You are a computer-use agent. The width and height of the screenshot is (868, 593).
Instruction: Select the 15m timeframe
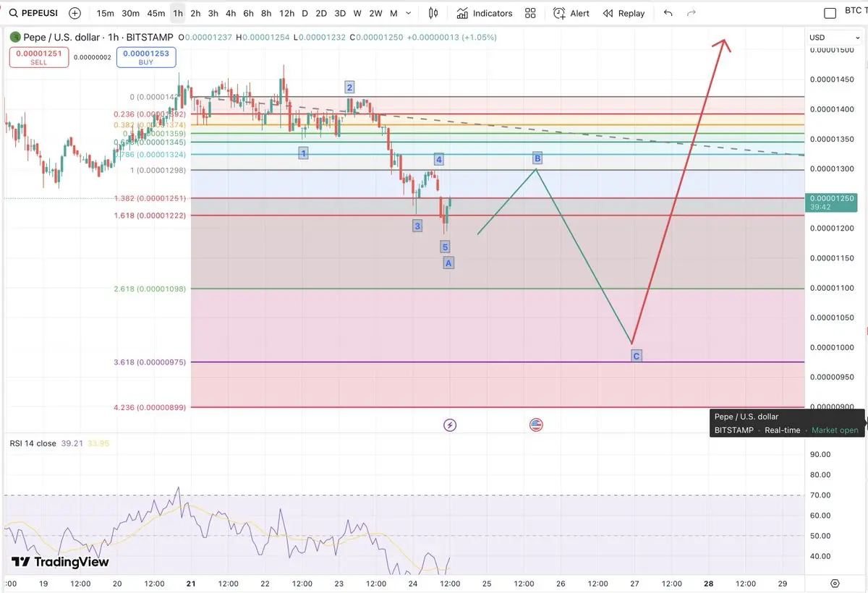[105, 13]
